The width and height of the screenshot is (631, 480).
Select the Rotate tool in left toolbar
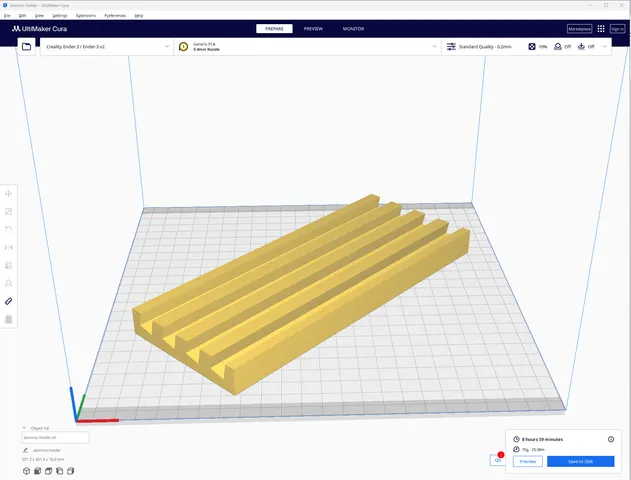click(8, 229)
